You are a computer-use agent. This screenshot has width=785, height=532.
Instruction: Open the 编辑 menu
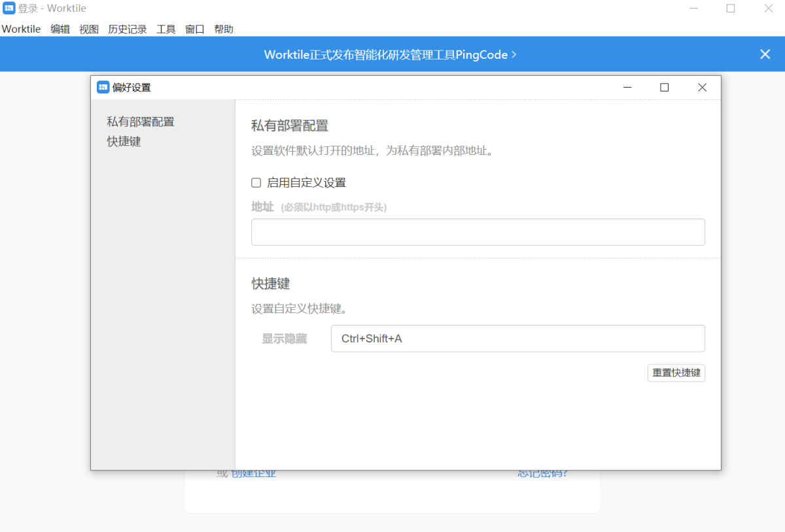point(60,29)
